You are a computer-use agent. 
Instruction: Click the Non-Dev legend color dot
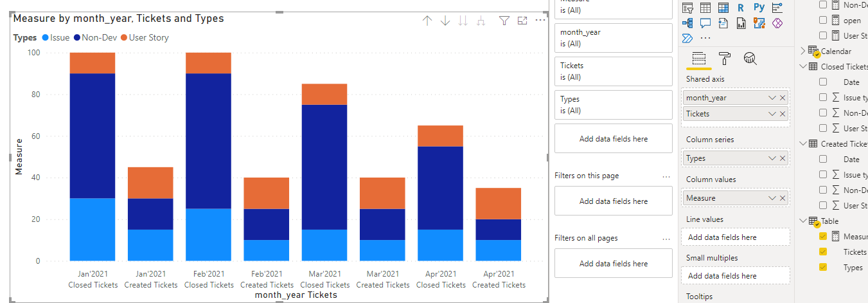[x=77, y=38]
